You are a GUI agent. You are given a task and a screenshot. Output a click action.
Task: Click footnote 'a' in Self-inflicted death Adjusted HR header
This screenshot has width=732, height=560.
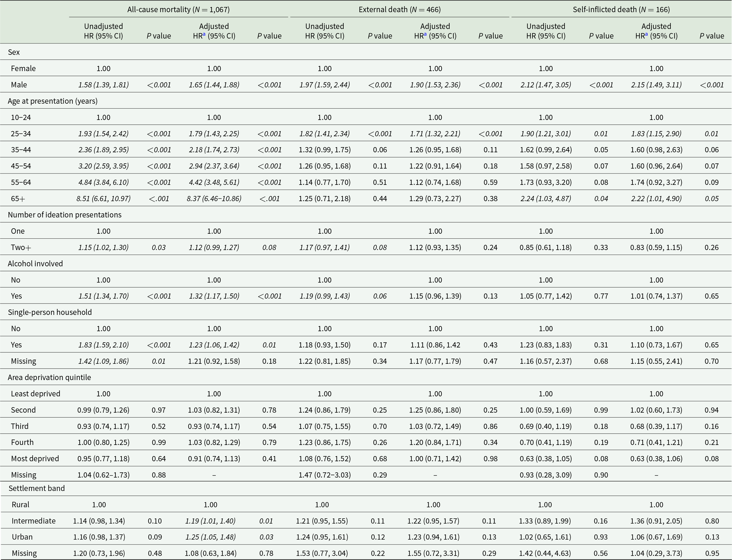[x=646, y=34]
